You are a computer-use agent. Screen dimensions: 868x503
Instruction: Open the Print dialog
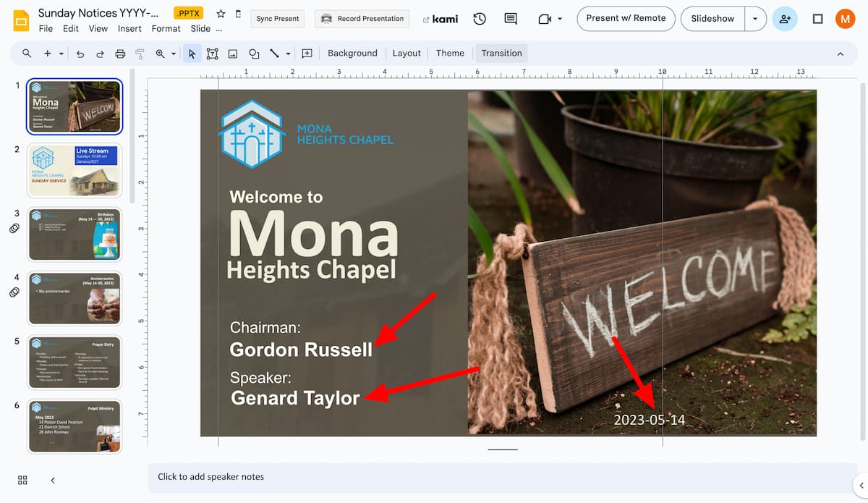pos(119,53)
